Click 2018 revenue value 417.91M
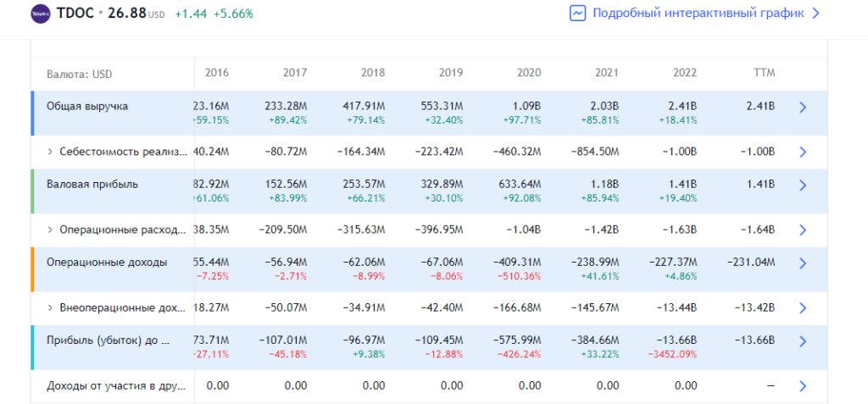The height and width of the screenshot is (404, 868). tap(364, 106)
